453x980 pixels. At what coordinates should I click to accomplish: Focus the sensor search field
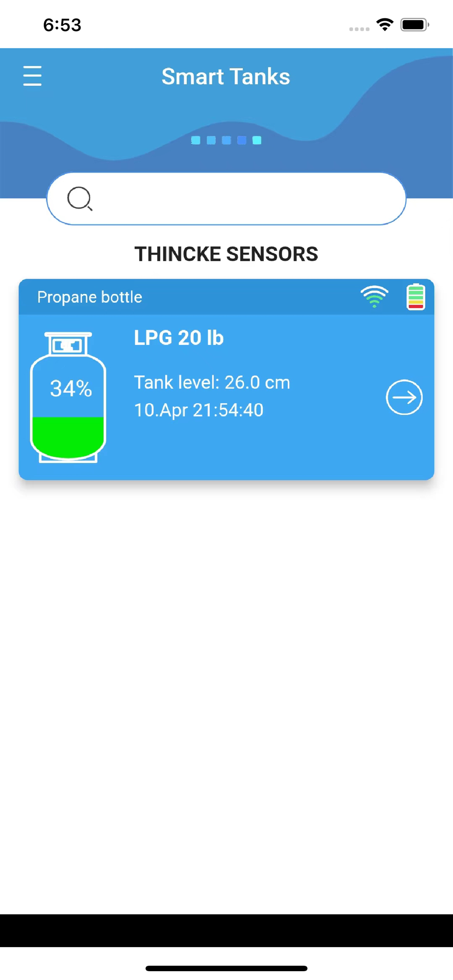[x=226, y=199]
